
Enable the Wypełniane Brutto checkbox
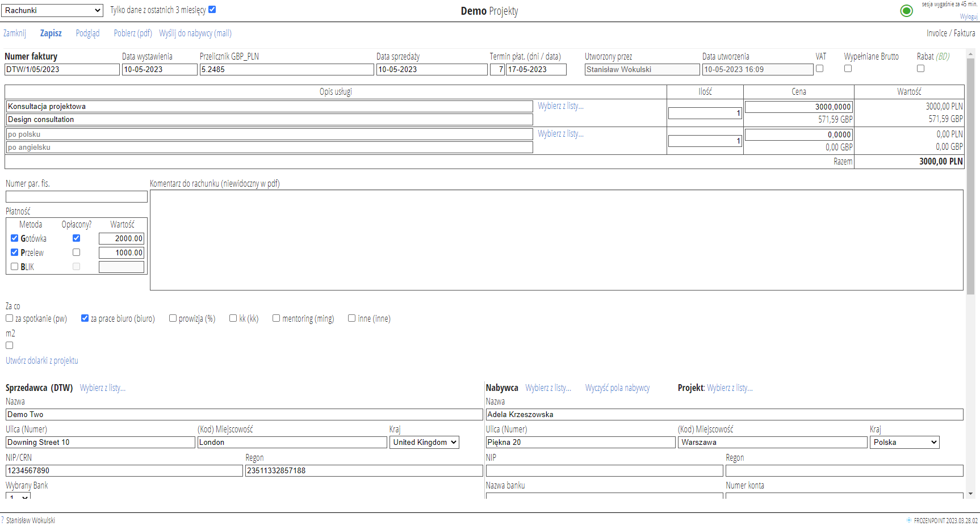[x=848, y=69]
